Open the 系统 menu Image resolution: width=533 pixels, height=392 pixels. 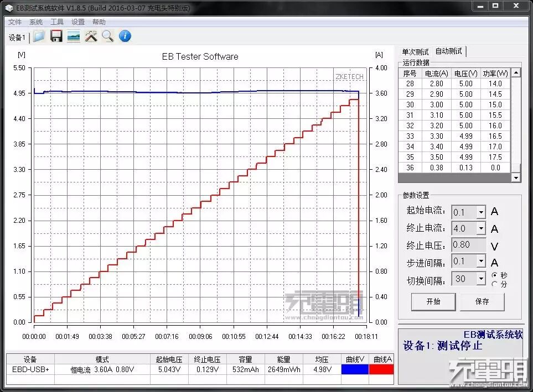click(x=35, y=22)
